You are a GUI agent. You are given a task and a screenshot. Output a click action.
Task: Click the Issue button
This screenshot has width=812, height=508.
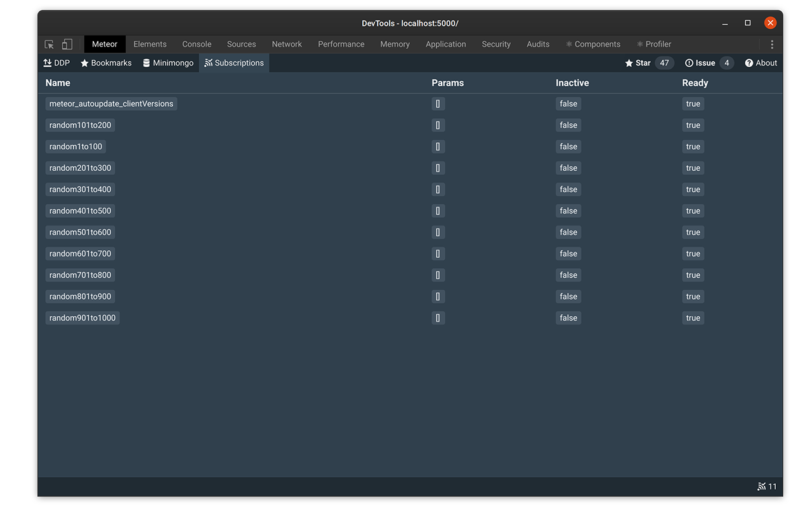tap(700, 63)
